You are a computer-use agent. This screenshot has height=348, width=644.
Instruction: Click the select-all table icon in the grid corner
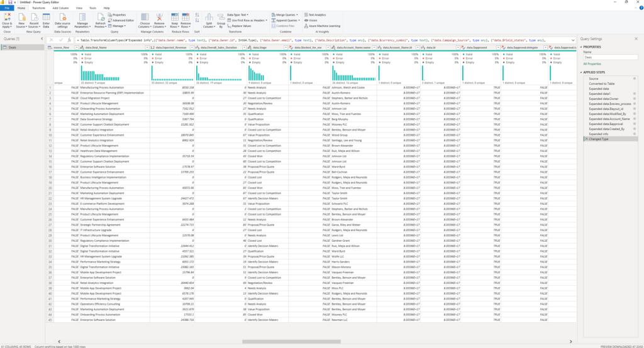pyautogui.click(x=50, y=48)
